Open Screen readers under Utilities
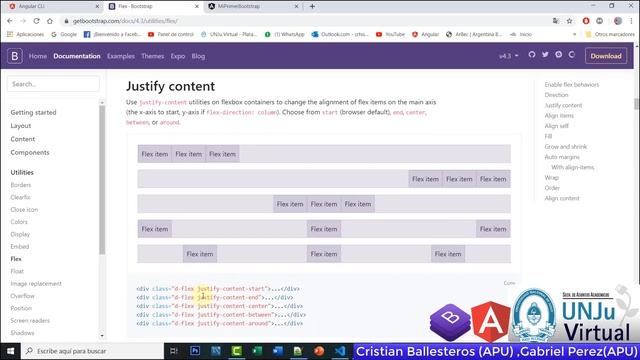Image resolution: width=640 pixels, height=360 pixels. pyautogui.click(x=30, y=320)
